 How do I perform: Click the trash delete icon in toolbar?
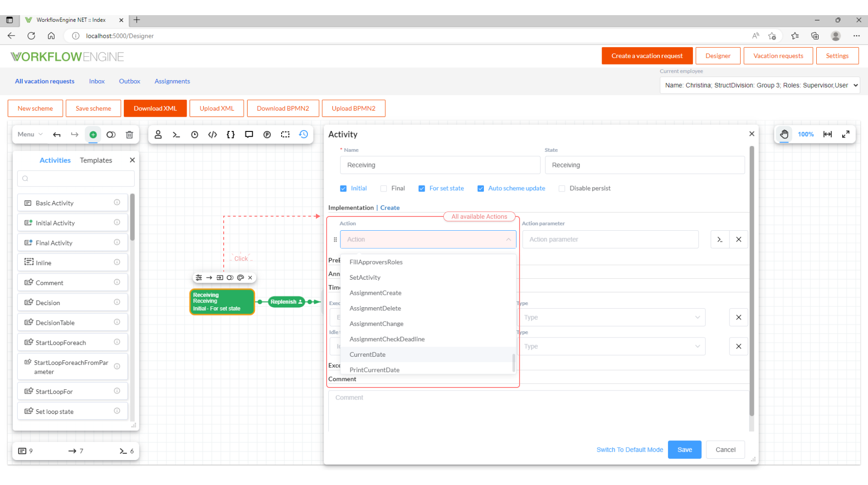pos(129,134)
